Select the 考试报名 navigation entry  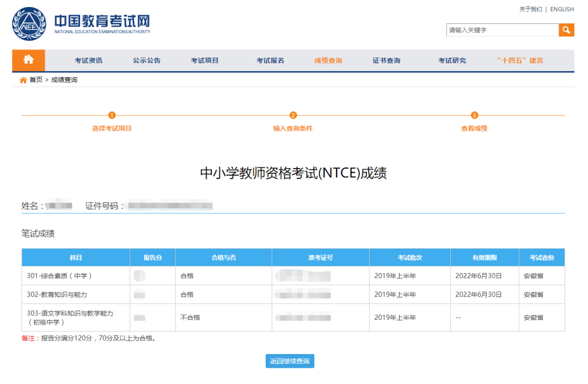click(266, 60)
